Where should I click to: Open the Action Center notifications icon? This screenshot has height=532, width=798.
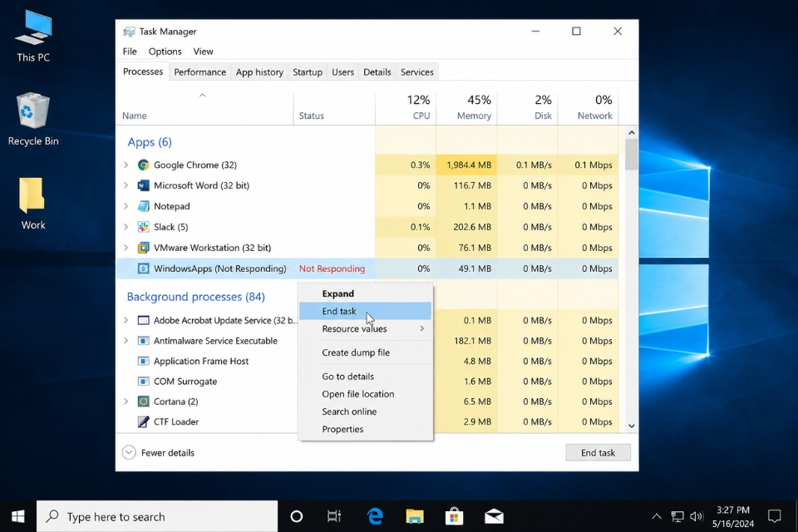coord(775,517)
